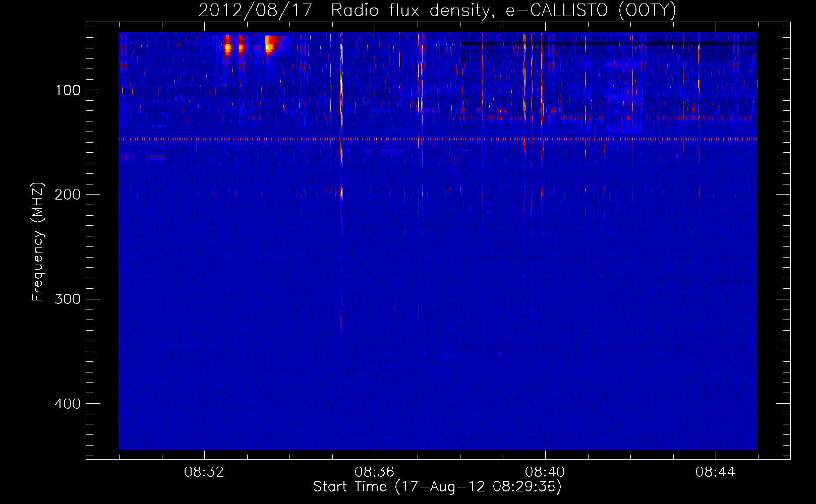
Task: Click the 08:40 time tick label
Action: (545, 472)
